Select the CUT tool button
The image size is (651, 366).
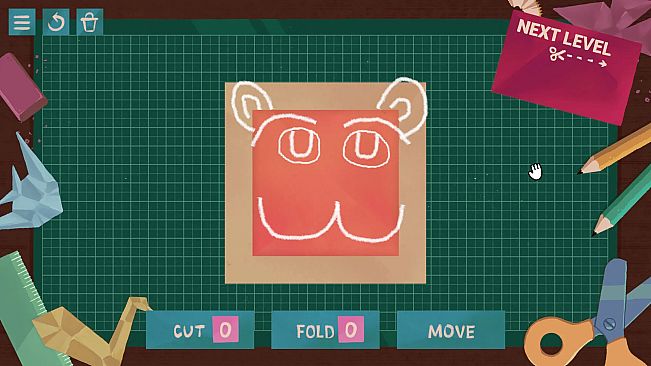click(200, 330)
